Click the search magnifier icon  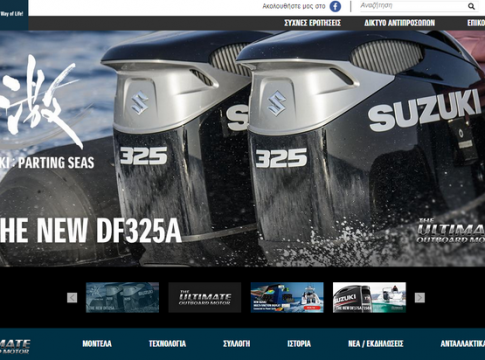pos(471,6)
